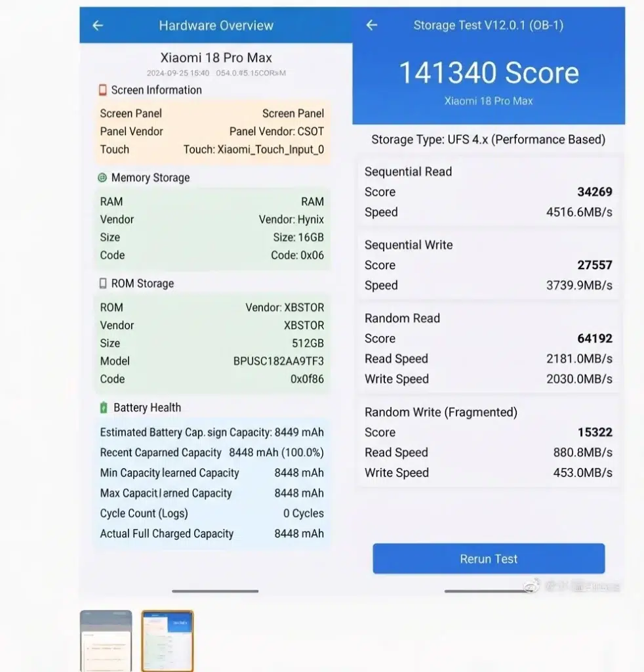Select 8449 mAh estimated battery capacity
The height and width of the screenshot is (672, 644).
pos(299,432)
